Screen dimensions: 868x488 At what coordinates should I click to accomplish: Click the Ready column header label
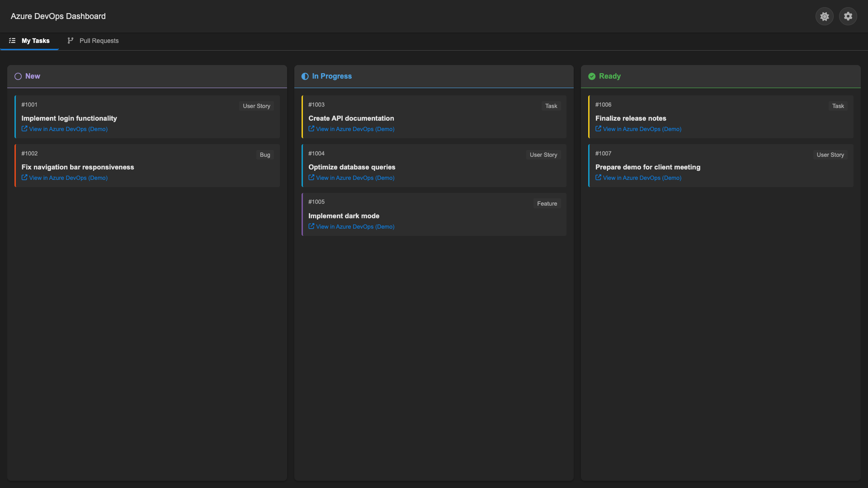point(610,76)
